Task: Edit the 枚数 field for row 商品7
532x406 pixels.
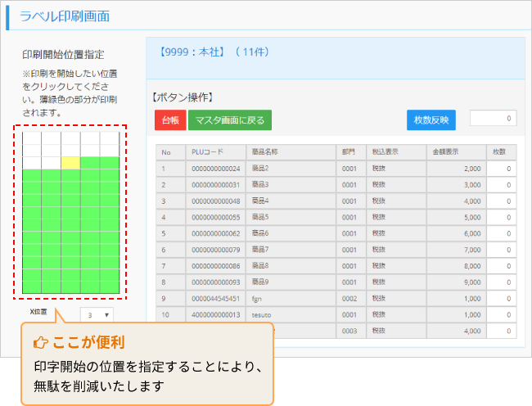Action: click(x=502, y=250)
